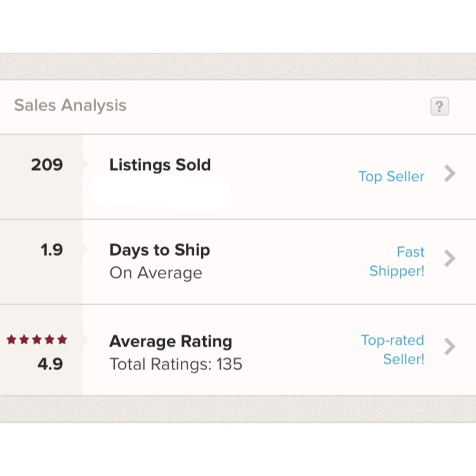
Task: Click the grey bar above Sales Analysis
Action: pos(238,67)
